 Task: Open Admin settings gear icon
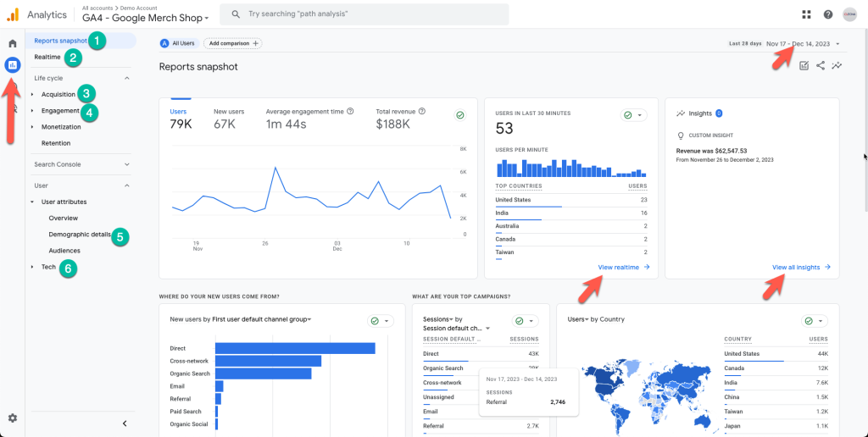point(12,418)
